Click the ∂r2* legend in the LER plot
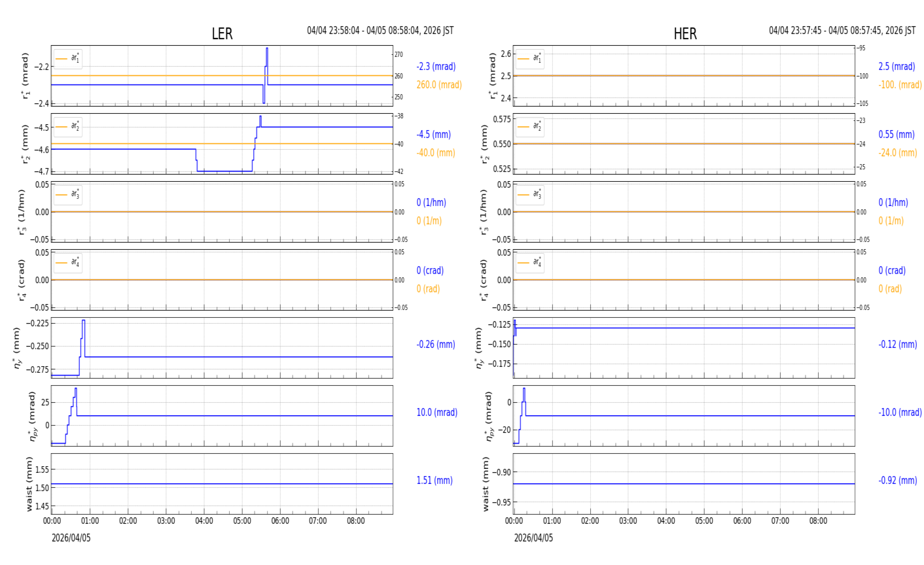The width and height of the screenshot is (924, 565). tap(68, 127)
